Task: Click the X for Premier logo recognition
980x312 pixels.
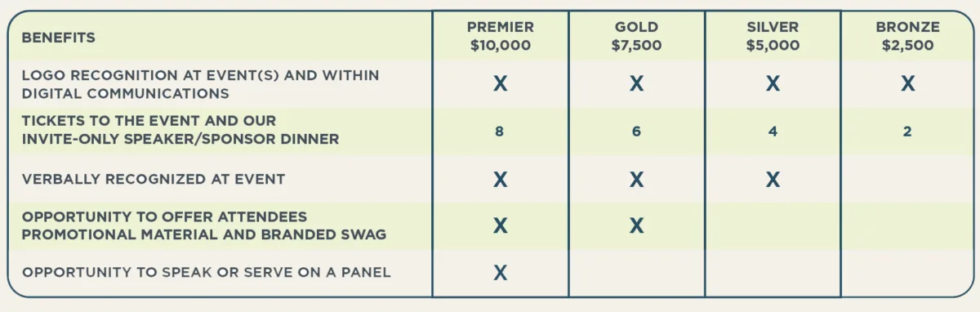Action: 500,83
